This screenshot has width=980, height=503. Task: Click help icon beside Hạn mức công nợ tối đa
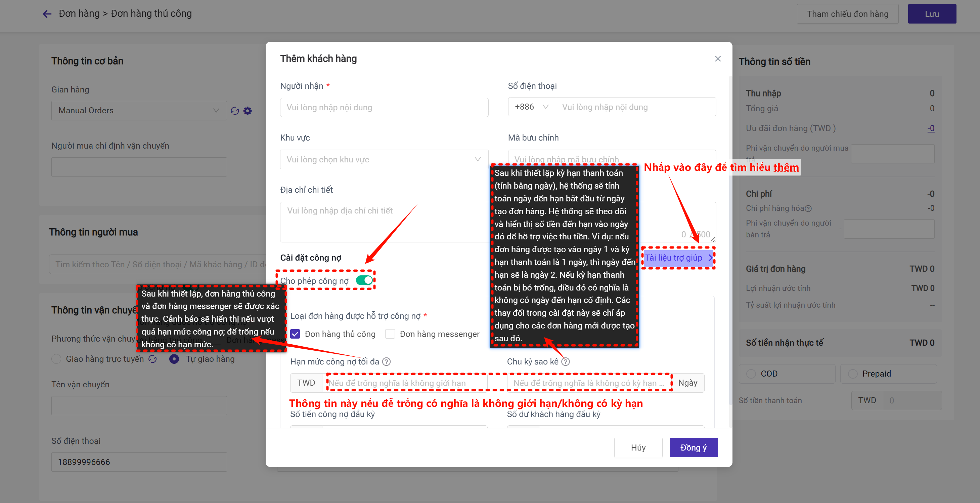tap(387, 361)
